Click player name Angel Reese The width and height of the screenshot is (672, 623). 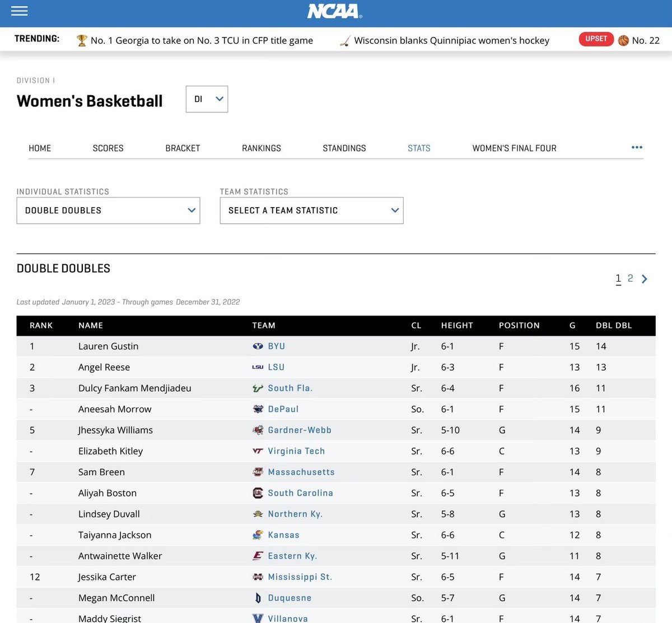(x=104, y=367)
